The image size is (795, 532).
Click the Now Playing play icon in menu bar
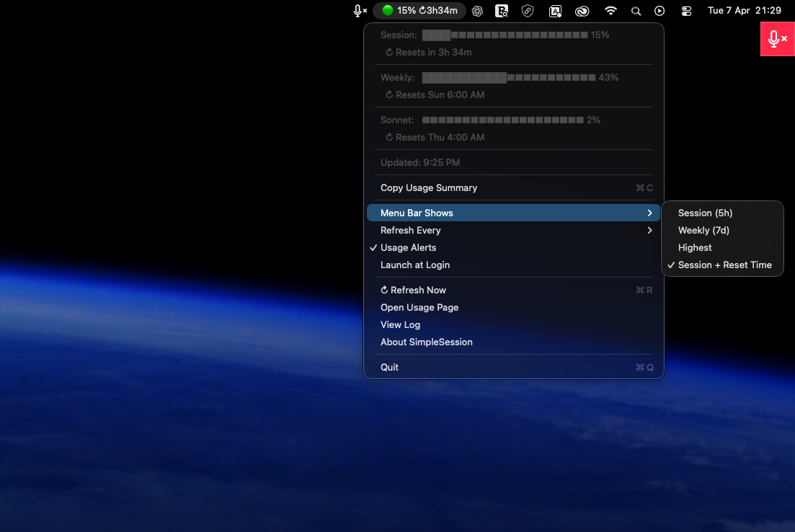(659, 11)
